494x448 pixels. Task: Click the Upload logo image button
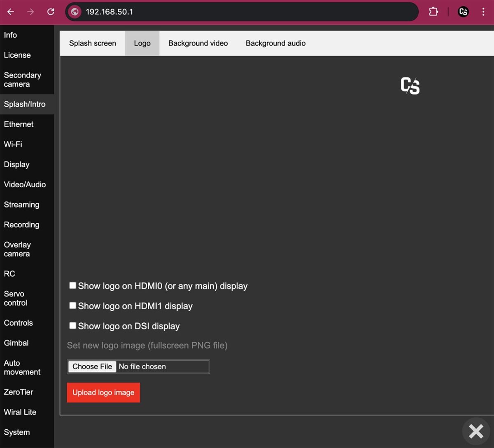[103, 392]
